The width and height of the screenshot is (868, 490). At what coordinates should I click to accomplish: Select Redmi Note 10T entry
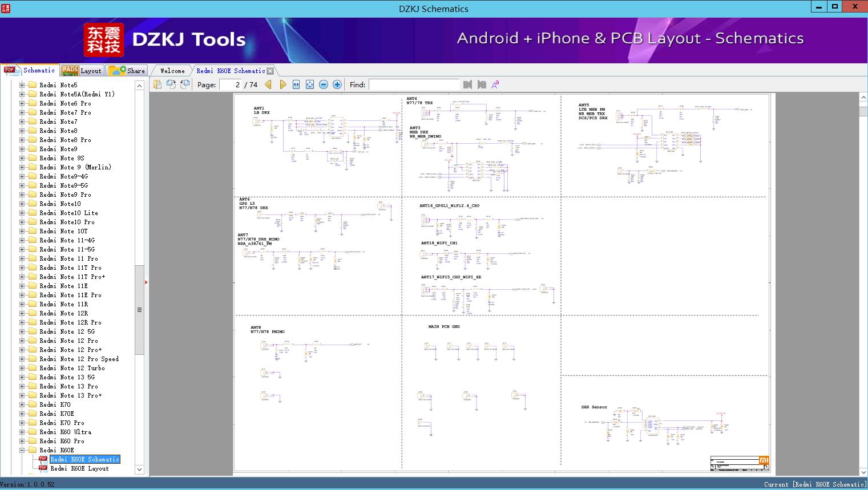point(63,231)
